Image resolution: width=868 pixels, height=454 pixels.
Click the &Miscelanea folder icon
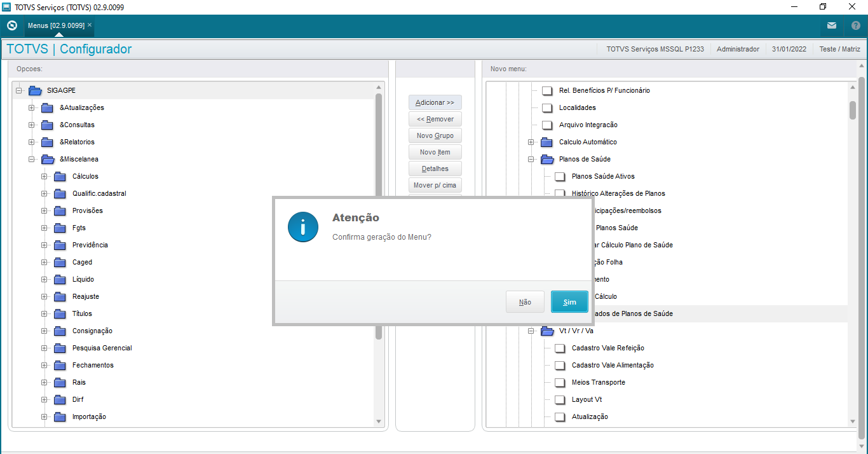click(x=48, y=159)
